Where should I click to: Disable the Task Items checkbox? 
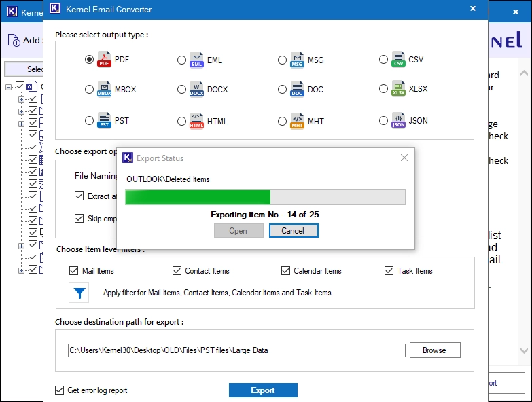(389, 270)
